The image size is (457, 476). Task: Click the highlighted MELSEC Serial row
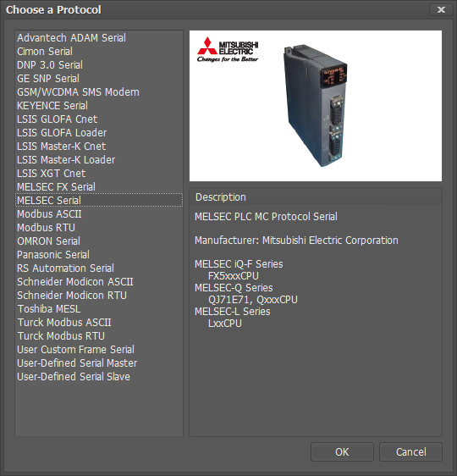pos(99,201)
